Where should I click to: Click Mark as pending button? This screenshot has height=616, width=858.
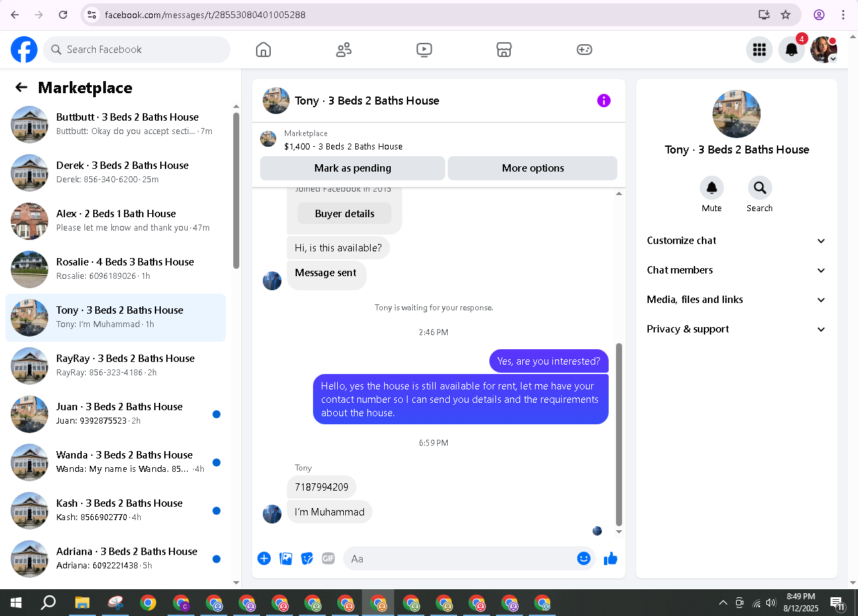(x=353, y=168)
